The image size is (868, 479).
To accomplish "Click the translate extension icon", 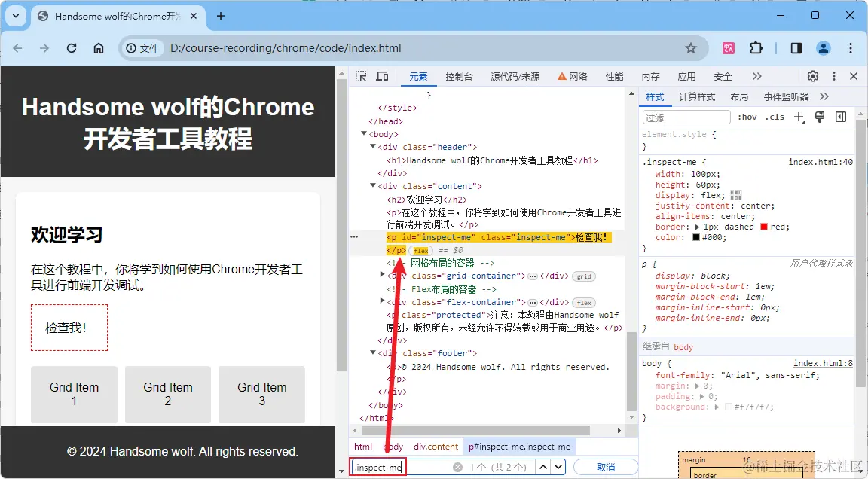I will [x=729, y=48].
